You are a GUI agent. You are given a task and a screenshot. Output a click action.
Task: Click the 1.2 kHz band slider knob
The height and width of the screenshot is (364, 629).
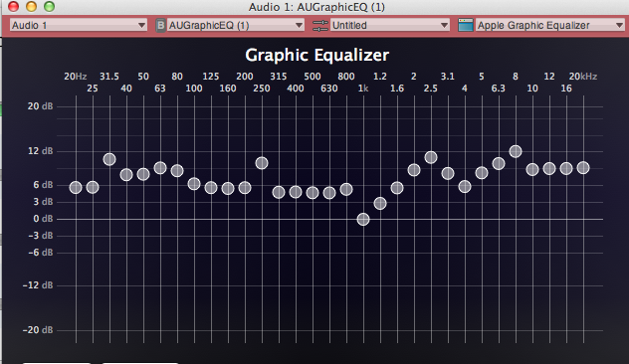(x=380, y=203)
